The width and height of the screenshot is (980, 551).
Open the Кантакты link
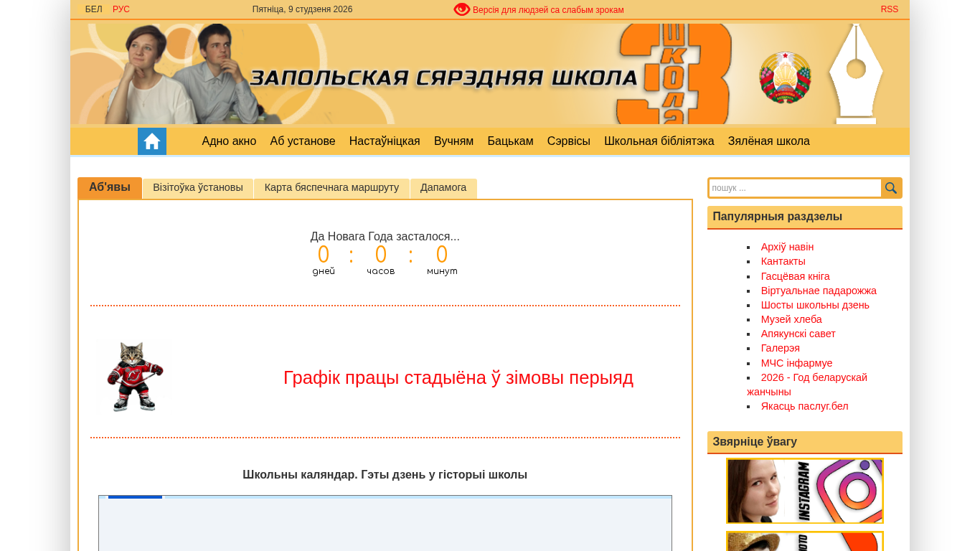click(783, 261)
